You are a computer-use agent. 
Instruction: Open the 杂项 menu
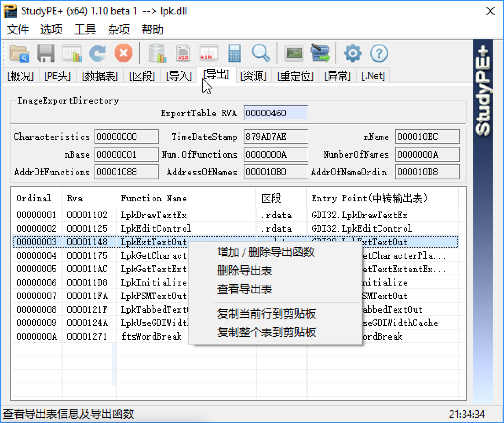[119, 30]
